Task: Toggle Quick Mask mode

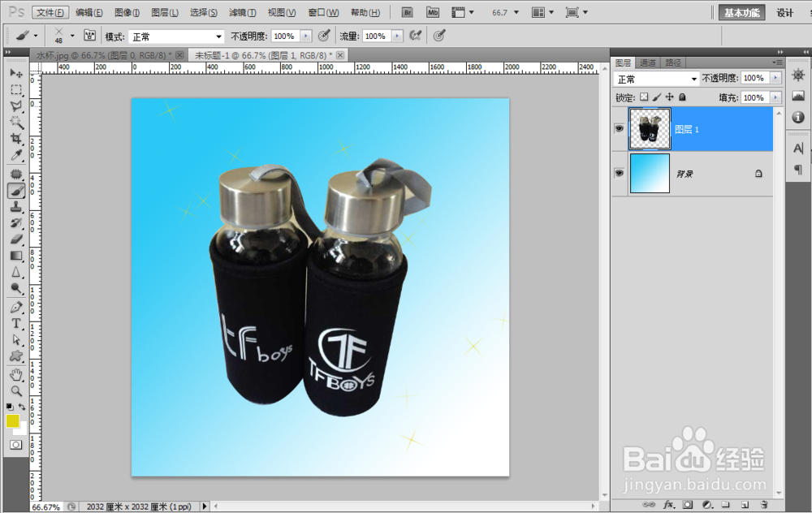Action: (x=16, y=445)
